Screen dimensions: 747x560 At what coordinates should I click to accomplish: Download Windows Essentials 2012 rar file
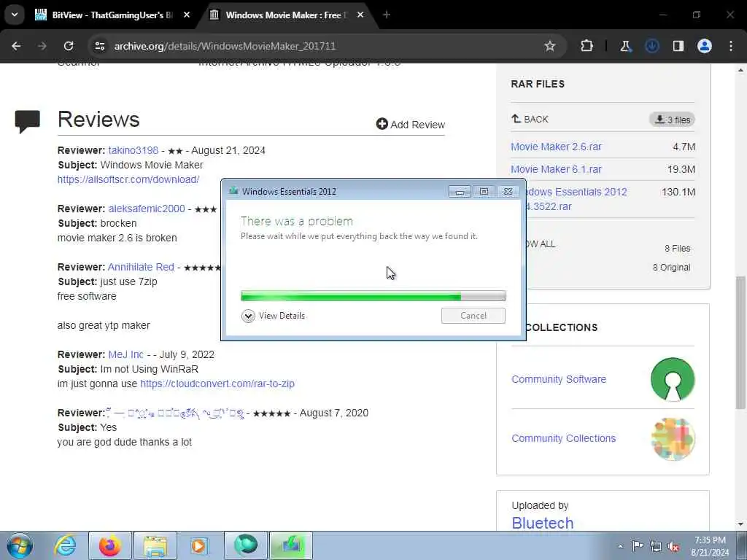coord(576,199)
